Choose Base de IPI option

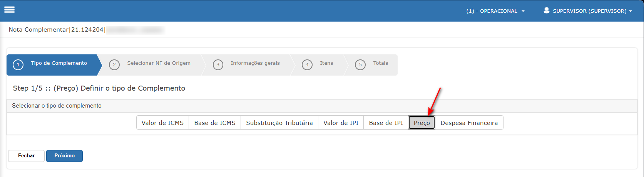386,123
